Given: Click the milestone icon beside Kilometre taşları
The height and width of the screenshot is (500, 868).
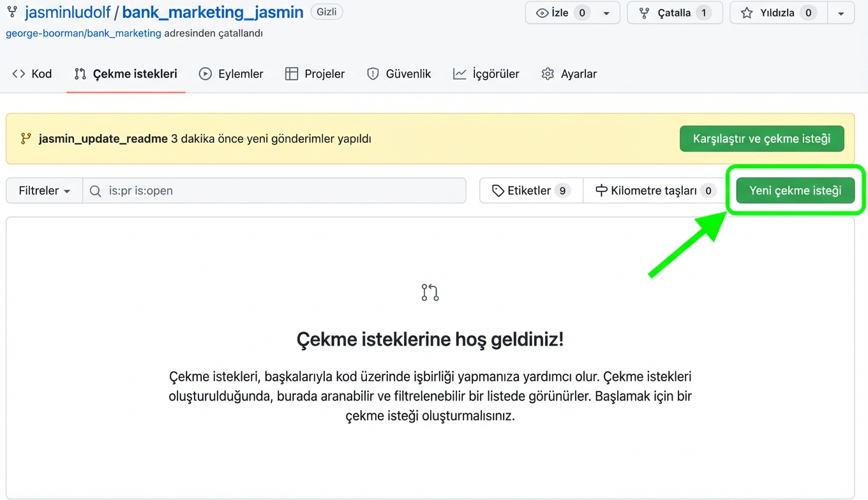Looking at the screenshot, I should click(601, 190).
